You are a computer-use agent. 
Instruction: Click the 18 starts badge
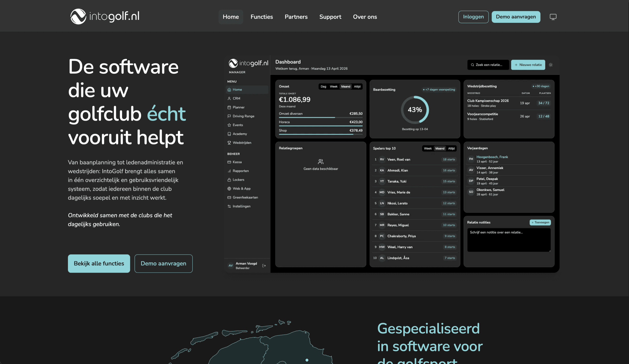click(449, 159)
